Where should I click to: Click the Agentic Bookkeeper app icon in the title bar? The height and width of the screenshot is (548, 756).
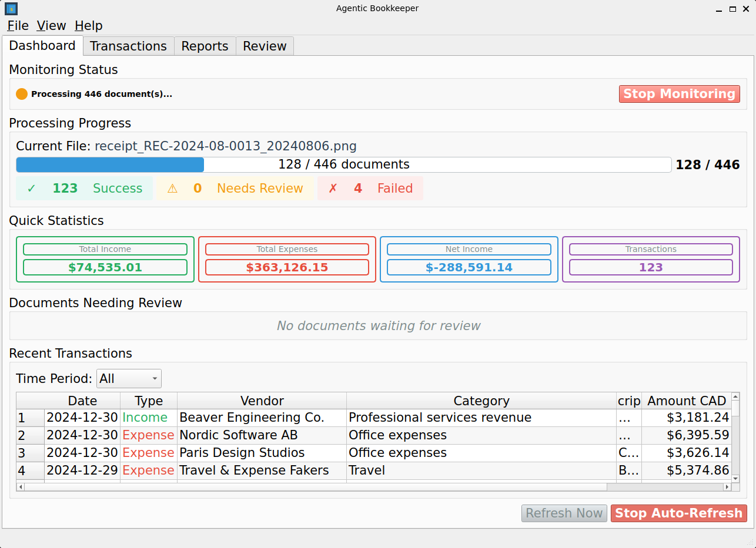[x=11, y=8]
